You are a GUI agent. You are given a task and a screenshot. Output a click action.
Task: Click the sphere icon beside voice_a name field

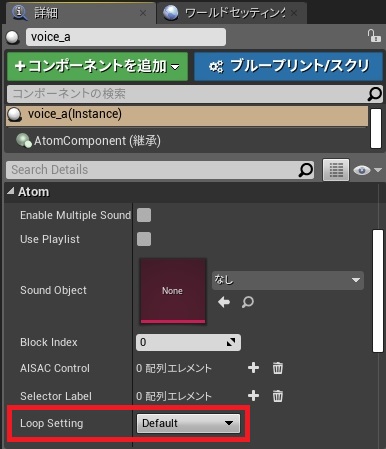click(13, 37)
